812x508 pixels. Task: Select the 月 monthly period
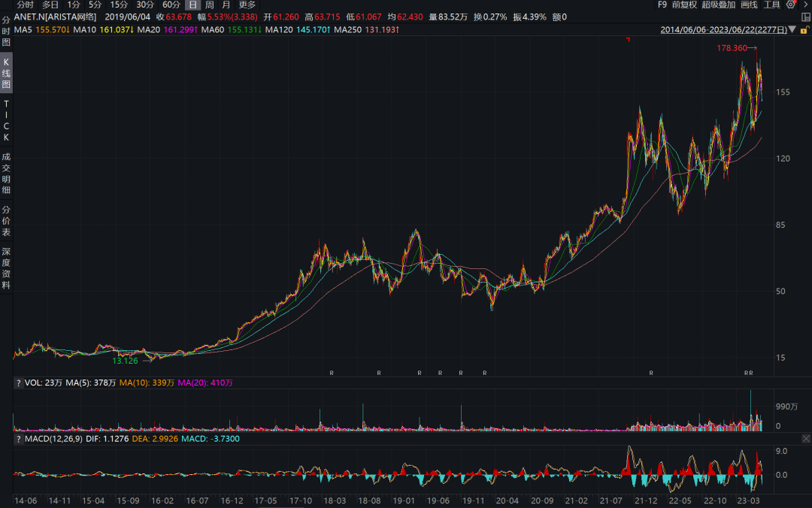[226, 5]
